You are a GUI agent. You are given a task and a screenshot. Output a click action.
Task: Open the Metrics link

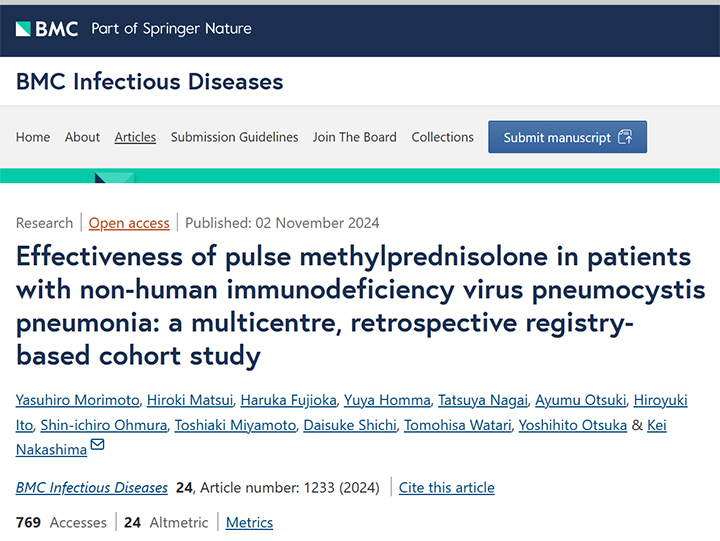(x=249, y=522)
